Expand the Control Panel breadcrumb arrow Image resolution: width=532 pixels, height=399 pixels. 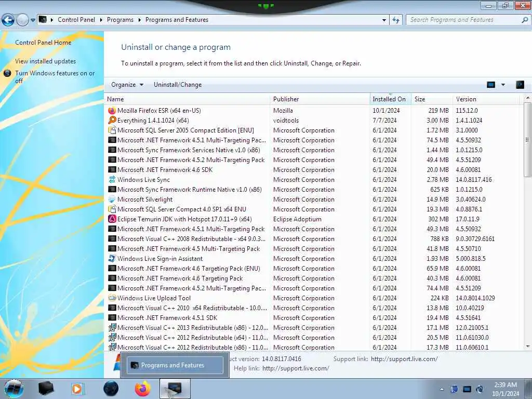coord(101,20)
